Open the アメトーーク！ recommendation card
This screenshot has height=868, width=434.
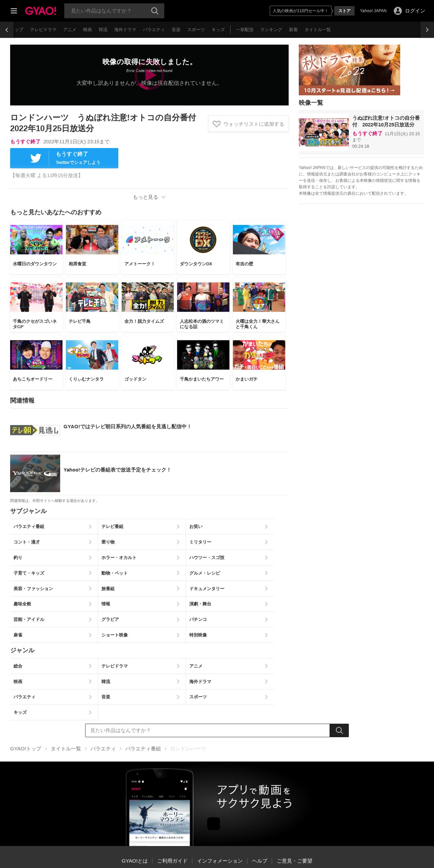click(148, 247)
